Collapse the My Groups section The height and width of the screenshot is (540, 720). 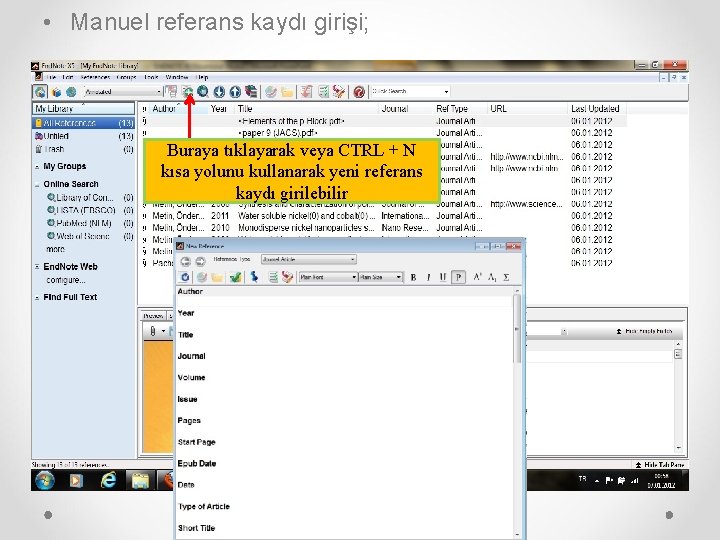click(37, 167)
